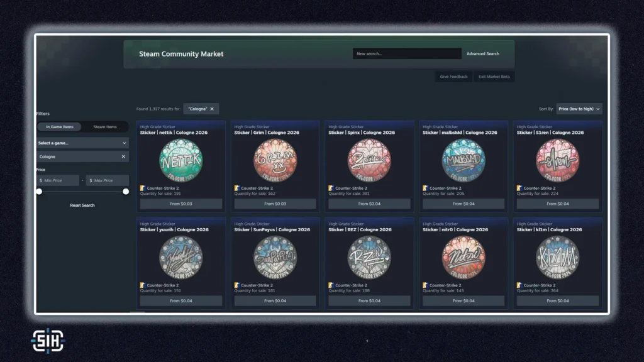This screenshot has height=362, width=644.
Task: Click the Steam Community Market heading
Action: pyautogui.click(x=181, y=54)
